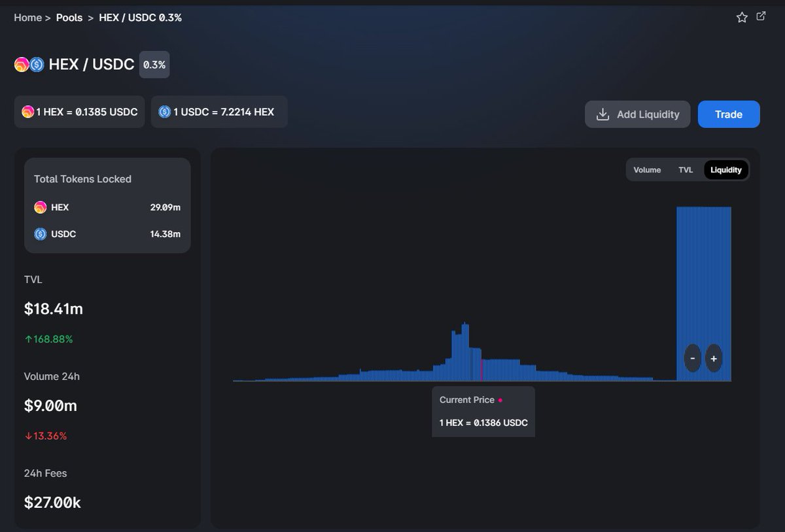This screenshot has height=532, width=785.
Task: Click the 1 USDC = 7.2214 HEX price chip
Action: tap(219, 112)
